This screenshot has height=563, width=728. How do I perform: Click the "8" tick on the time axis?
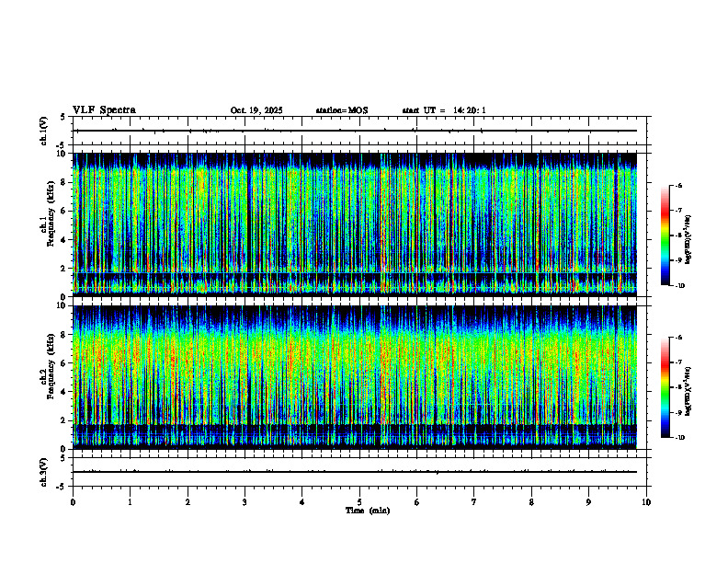[531, 502]
